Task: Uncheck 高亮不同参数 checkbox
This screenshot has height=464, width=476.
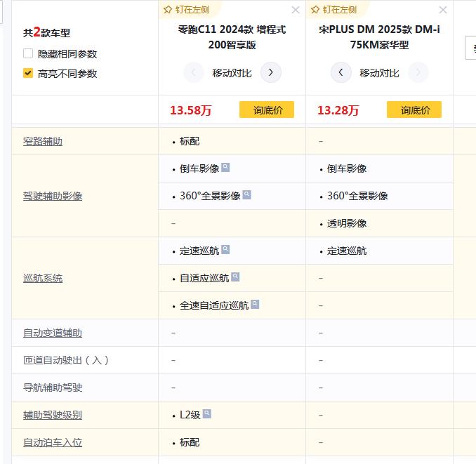Action: [x=28, y=73]
